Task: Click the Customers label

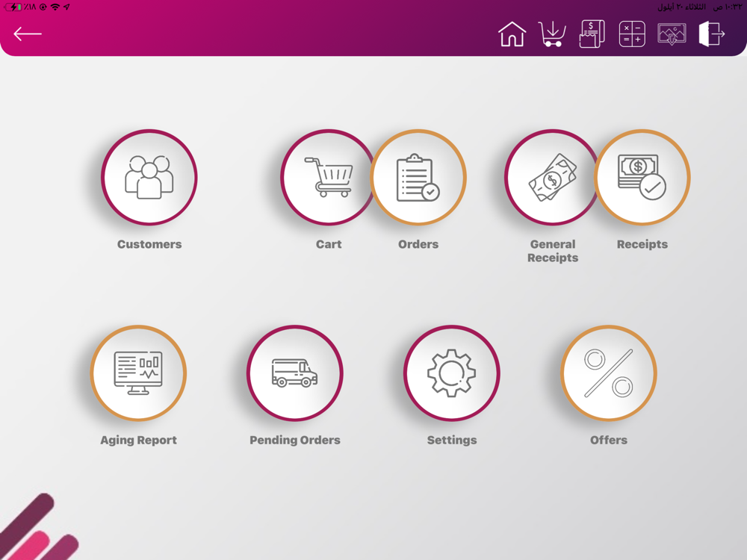Action: pos(149,244)
